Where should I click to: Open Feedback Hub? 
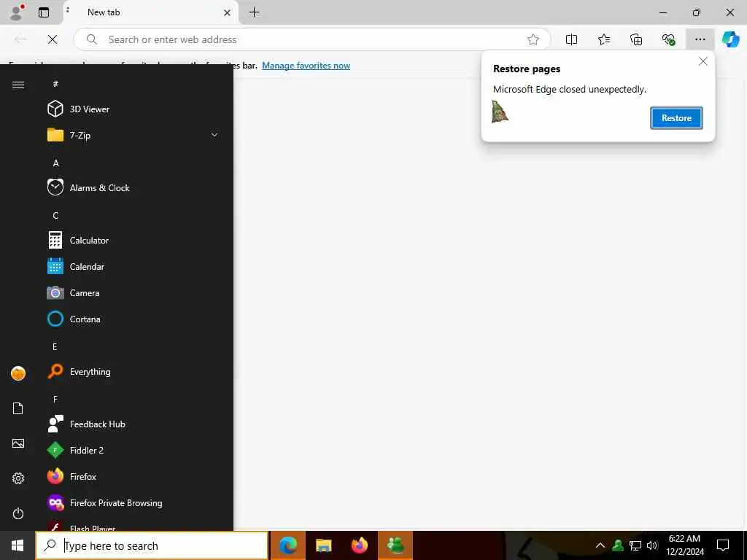133,424
